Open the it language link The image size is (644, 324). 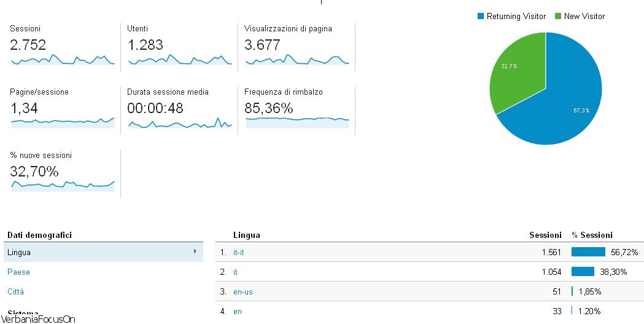tap(235, 272)
